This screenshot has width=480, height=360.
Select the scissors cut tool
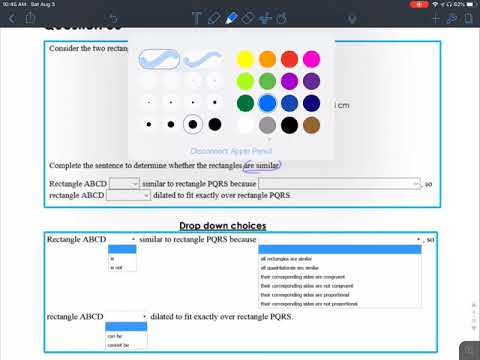[x=266, y=18]
